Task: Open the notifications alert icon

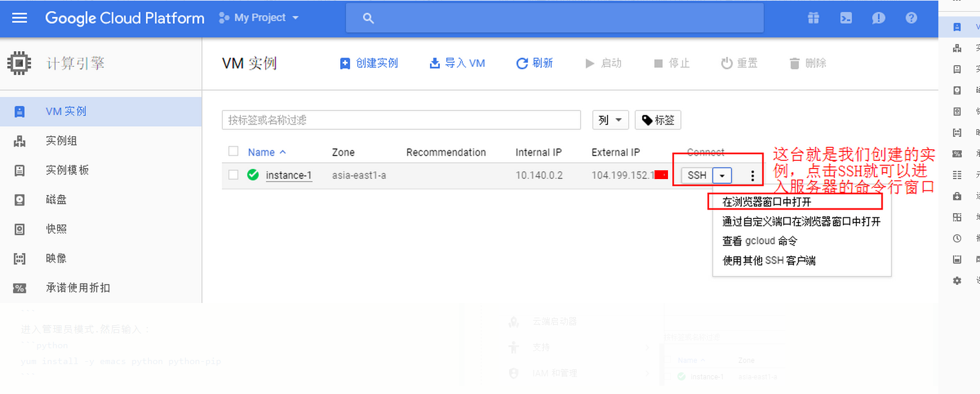Action: coord(879,18)
